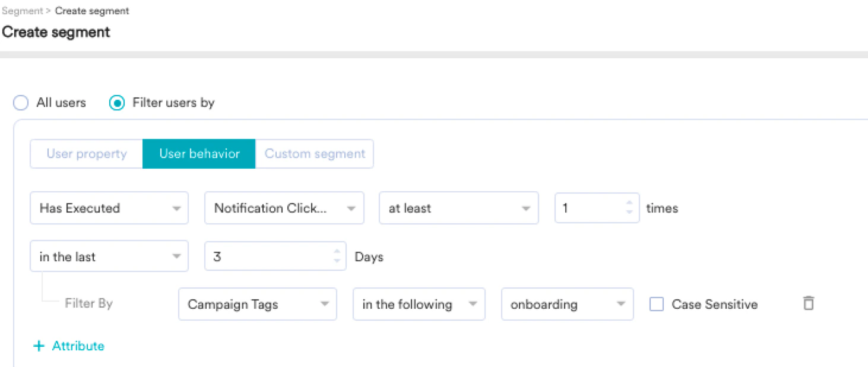Click the plus icon beside Attribute
The width and height of the screenshot is (868, 367).
(x=39, y=346)
